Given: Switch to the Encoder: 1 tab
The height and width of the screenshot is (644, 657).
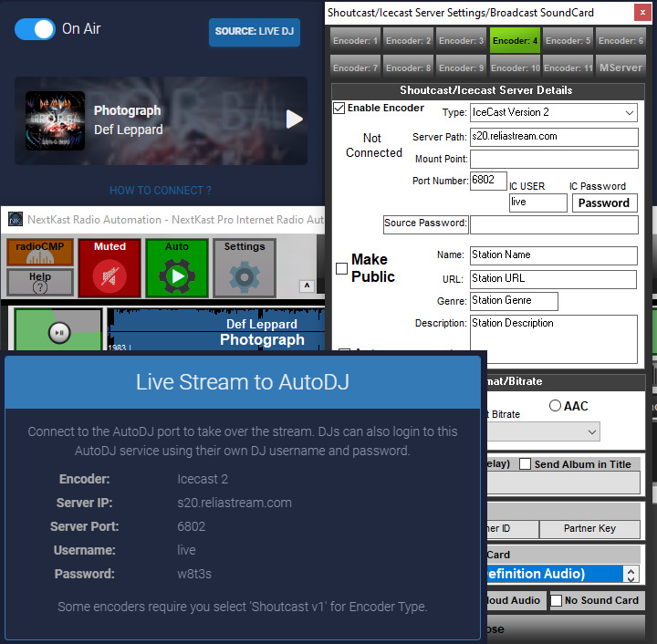Looking at the screenshot, I should click(x=355, y=41).
